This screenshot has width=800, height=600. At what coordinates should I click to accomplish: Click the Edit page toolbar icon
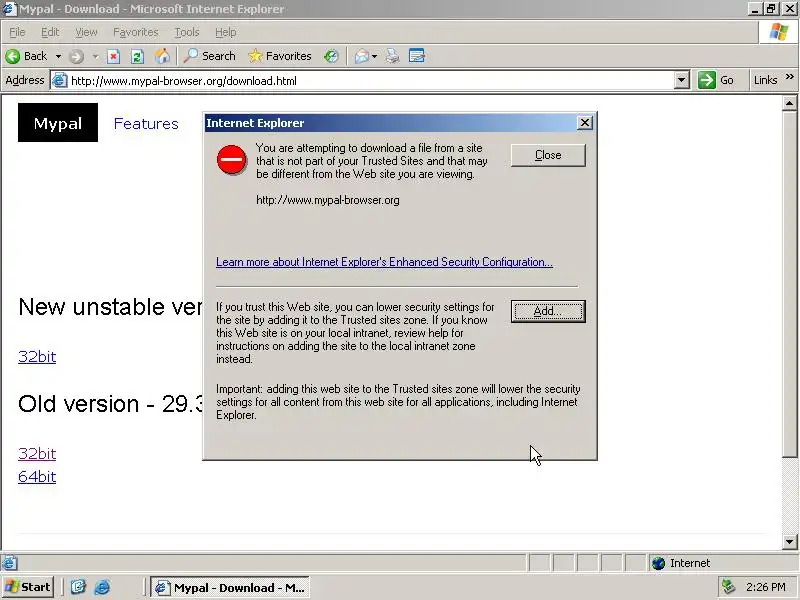tap(417, 56)
